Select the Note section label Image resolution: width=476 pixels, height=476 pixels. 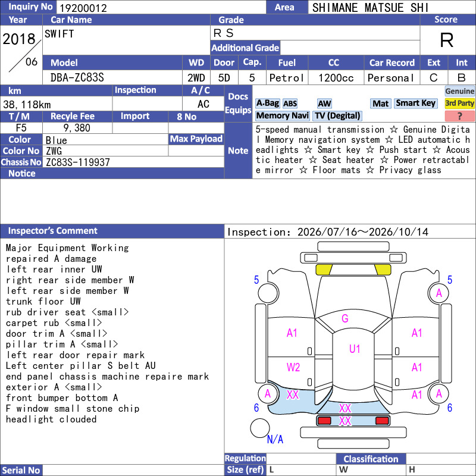tap(239, 151)
